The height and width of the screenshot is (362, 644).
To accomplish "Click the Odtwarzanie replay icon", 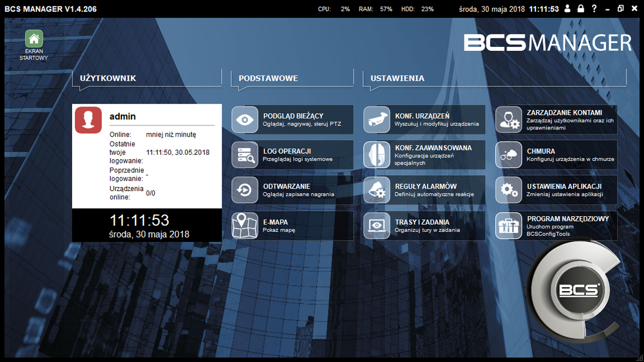I will tap(245, 190).
